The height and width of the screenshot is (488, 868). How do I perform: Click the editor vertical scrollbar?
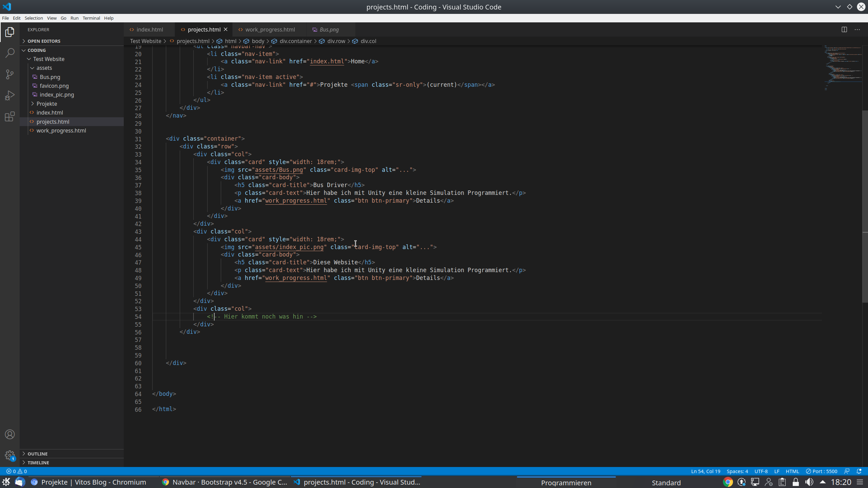865,206
